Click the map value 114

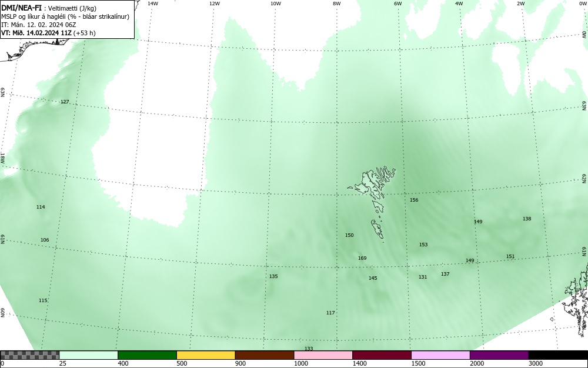click(41, 207)
